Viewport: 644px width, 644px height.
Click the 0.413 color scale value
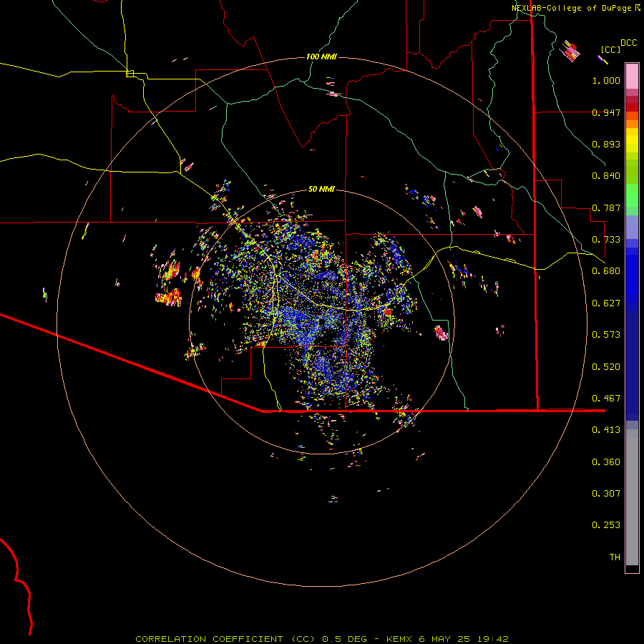606,430
